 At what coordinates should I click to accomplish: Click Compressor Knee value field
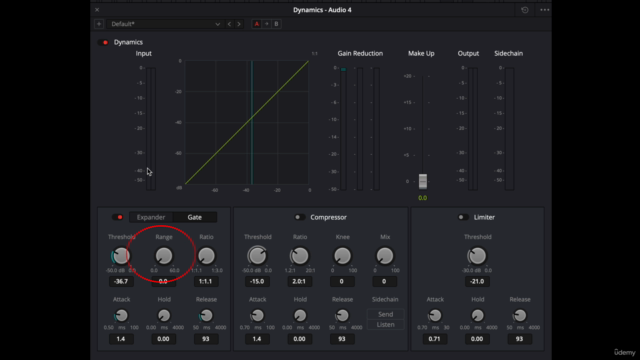click(342, 281)
